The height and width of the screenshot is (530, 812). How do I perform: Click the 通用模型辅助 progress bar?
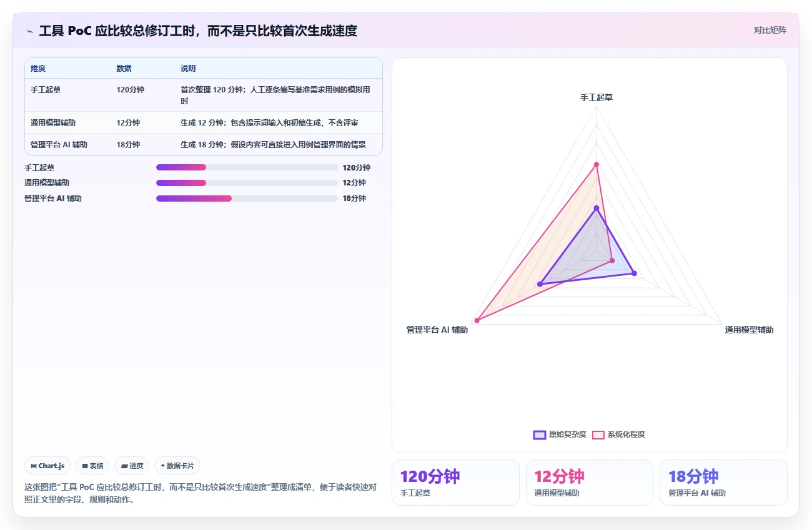coord(247,183)
